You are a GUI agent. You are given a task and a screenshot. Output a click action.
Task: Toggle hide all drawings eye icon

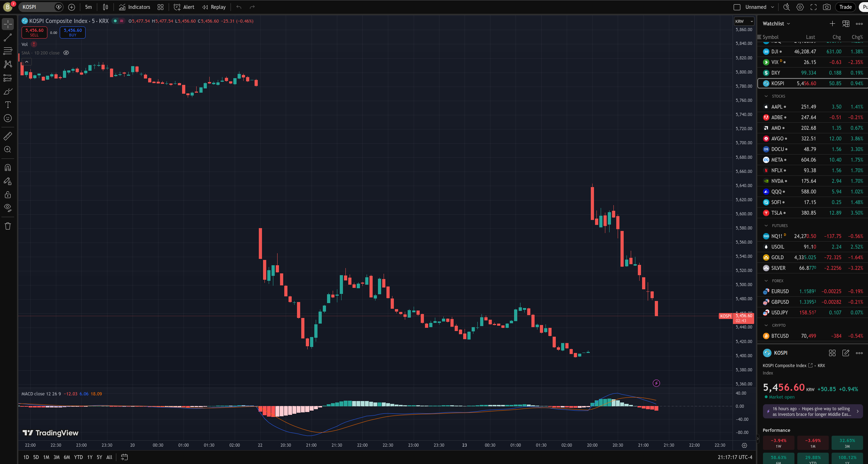point(8,208)
